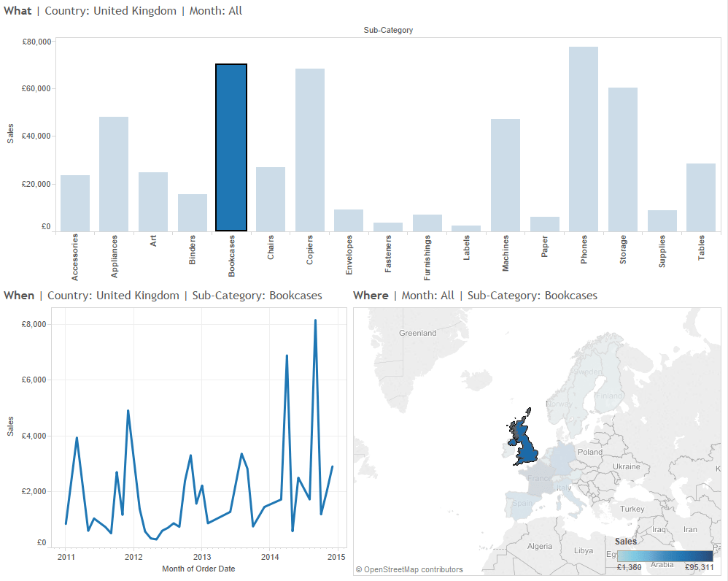Click the Envelopes axis label
728x581 pixels.
tap(349, 253)
